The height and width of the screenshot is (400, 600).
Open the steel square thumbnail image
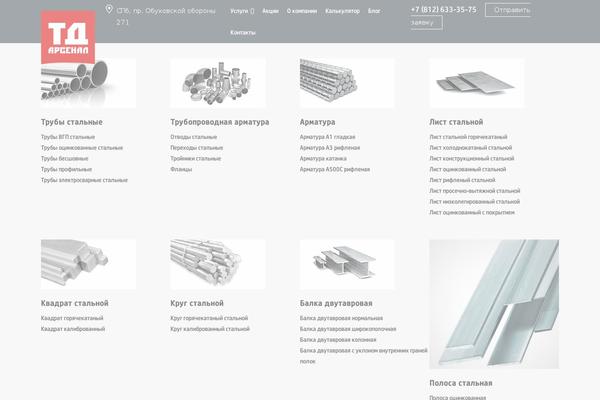[88, 264]
